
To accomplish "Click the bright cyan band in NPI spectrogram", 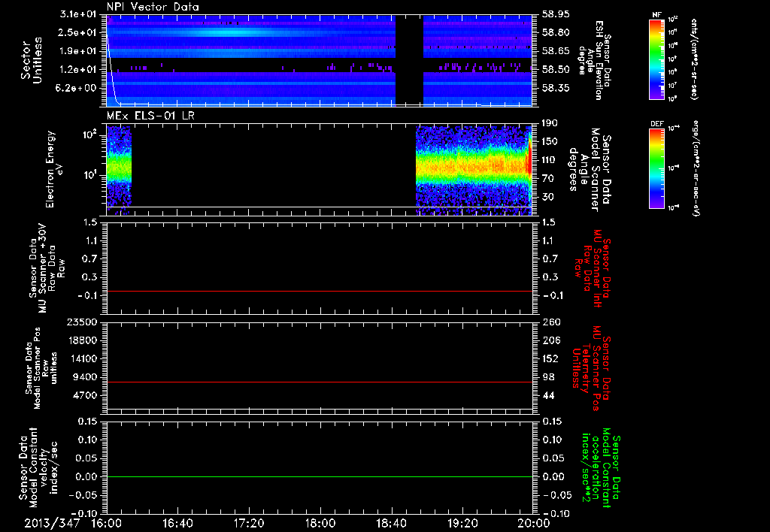I will 231,33.
